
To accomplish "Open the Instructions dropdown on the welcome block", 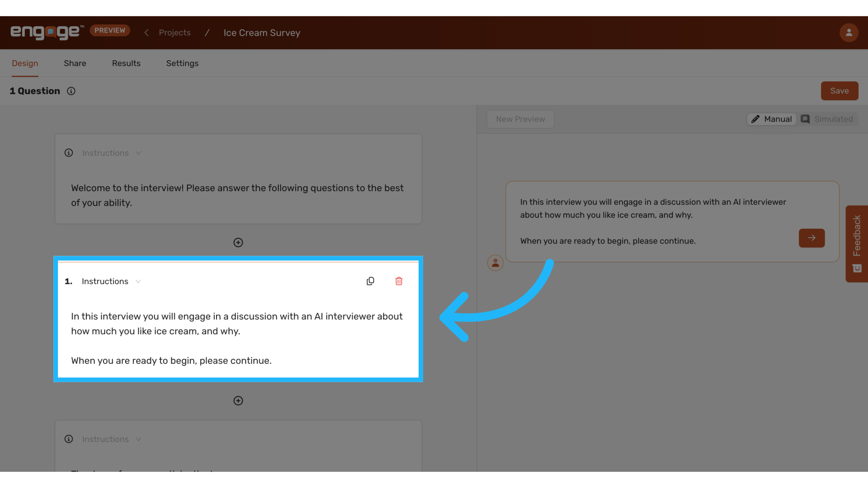I will click(138, 153).
